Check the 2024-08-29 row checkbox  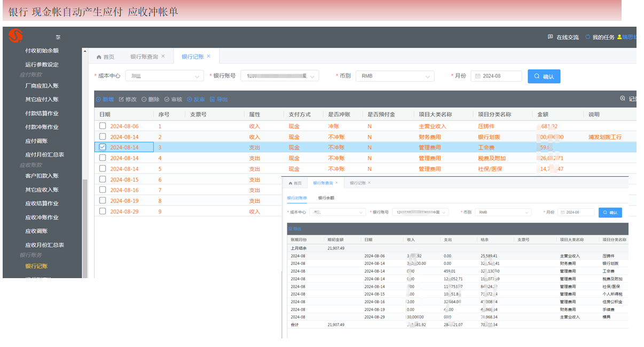[x=103, y=211]
